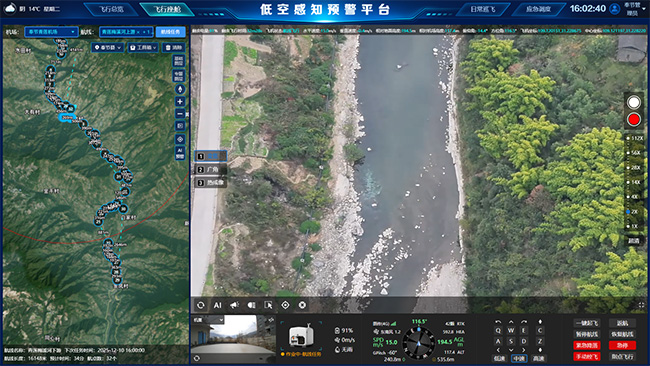This screenshot has height=366, width=650.
Task: Click the red emergency stop button
Action: click(x=622, y=345)
